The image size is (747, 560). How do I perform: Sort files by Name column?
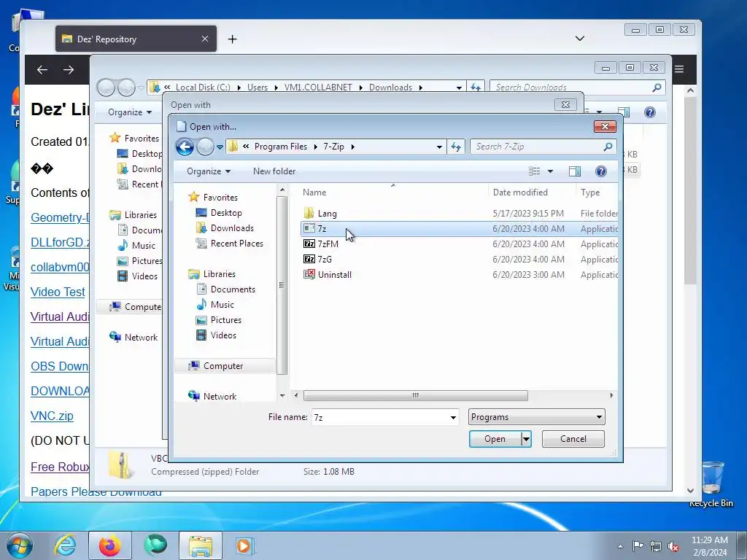pos(314,192)
